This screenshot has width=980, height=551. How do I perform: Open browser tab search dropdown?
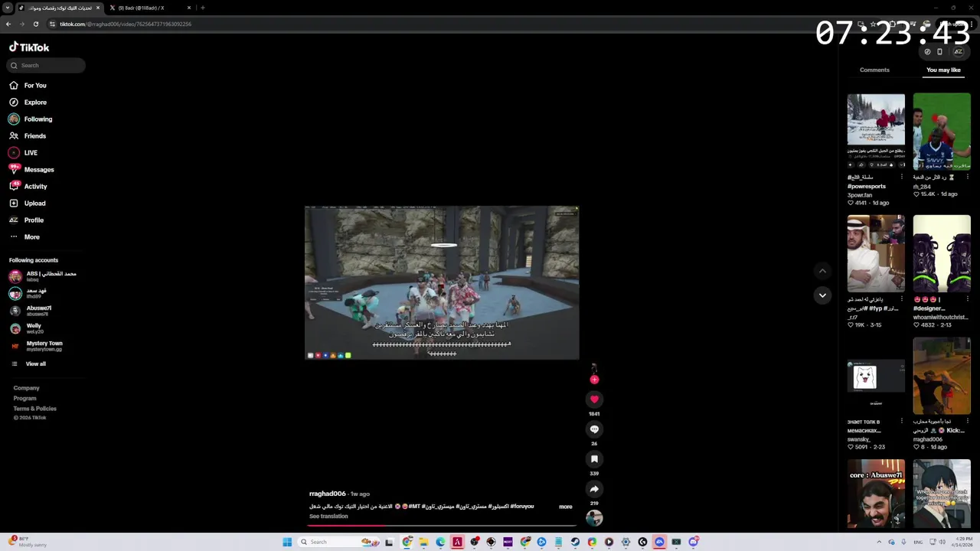pyautogui.click(x=8, y=8)
